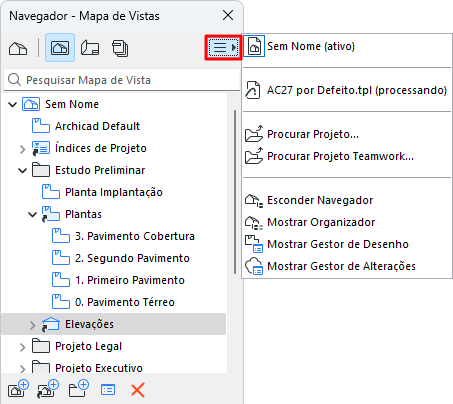The width and height of the screenshot is (453, 404).
Task: Open the Layout Book icon
Action: pos(90,48)
